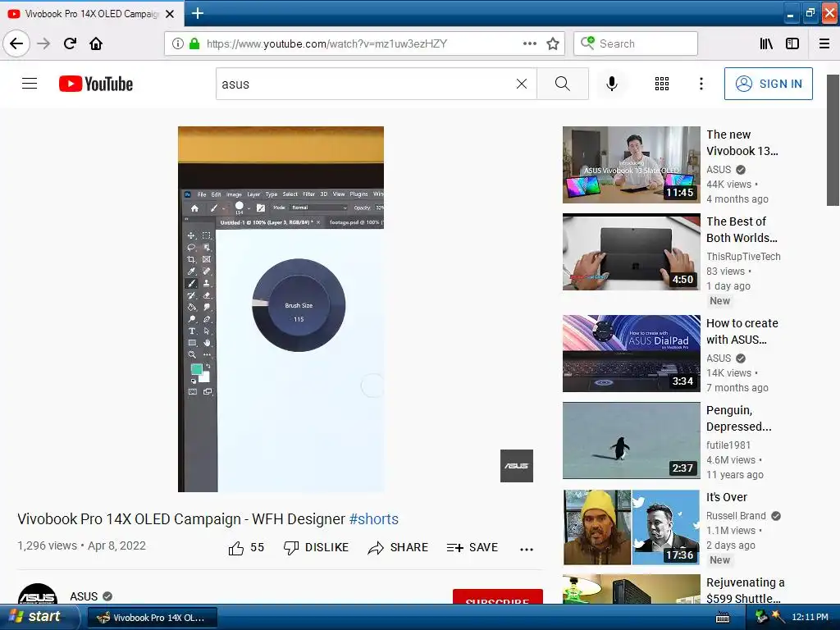
Task: Open page actions three-dot menu in URL bar
Action: pyautogui.click(x=529, y=43)
